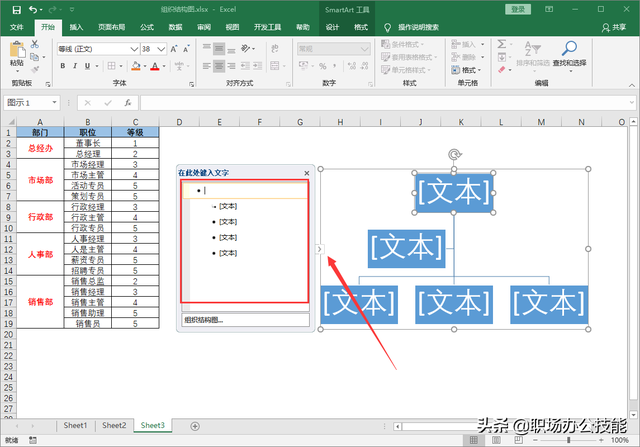Apply percent style
The image size is (640, 447).
tap(323, 66)
